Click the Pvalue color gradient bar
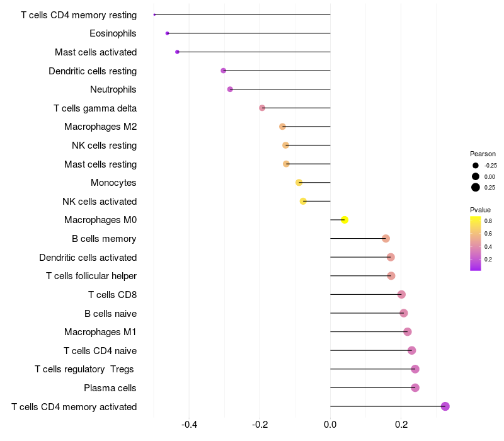Screen dimensions: 504x441 (x=476, y=243)
